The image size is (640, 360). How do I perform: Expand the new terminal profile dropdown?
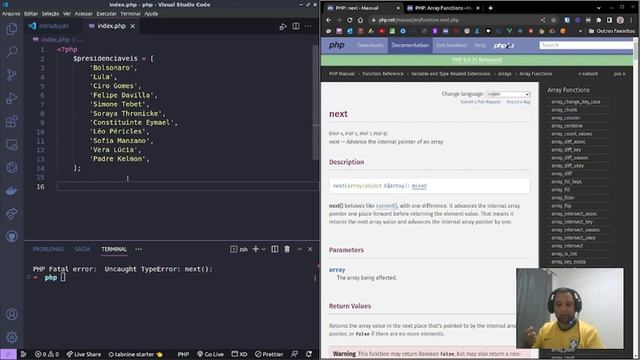pyautogui.click(x=264, y=249)
